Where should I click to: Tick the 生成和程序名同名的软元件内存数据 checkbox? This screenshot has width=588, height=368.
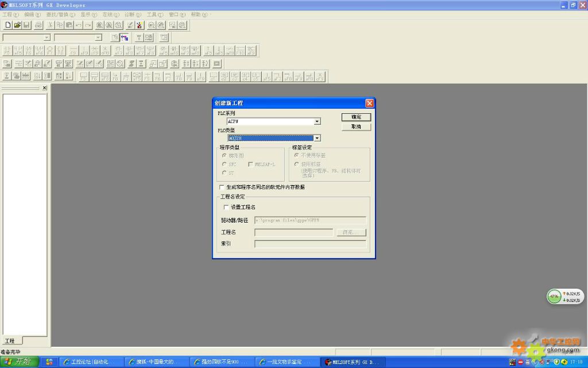click(222, 187)
